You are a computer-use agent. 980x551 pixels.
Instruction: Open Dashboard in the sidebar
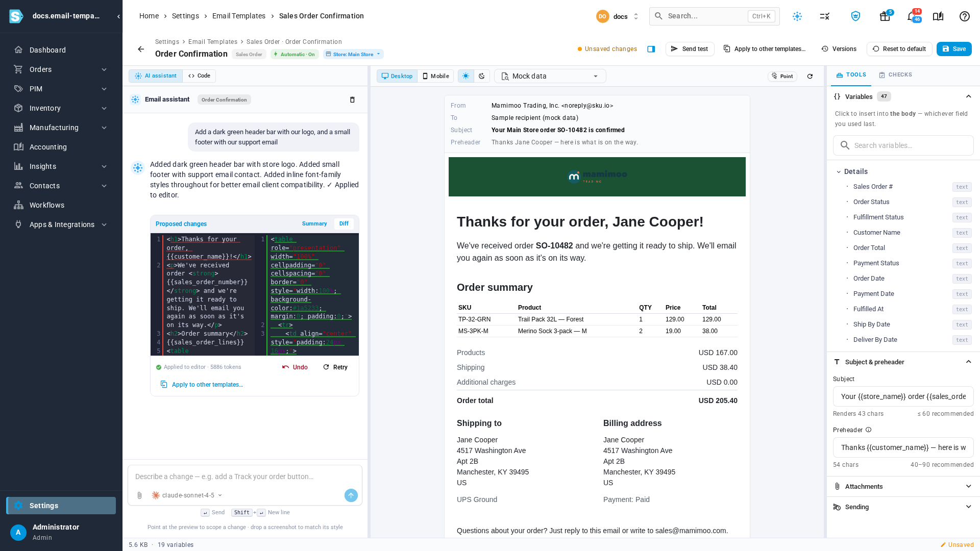pyautogui.click(x=61, y=50)
